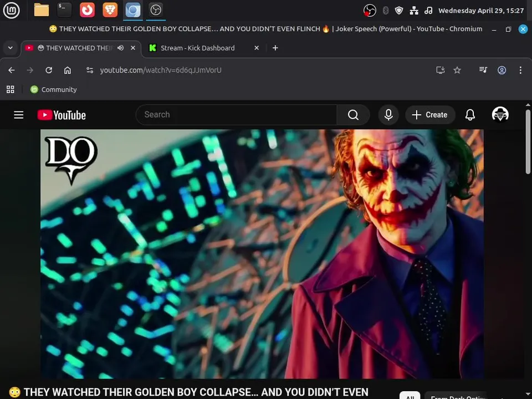Screen dimensions: 532x399
Task: Launch Brave browser from the panel
Action: click(110, 10)
